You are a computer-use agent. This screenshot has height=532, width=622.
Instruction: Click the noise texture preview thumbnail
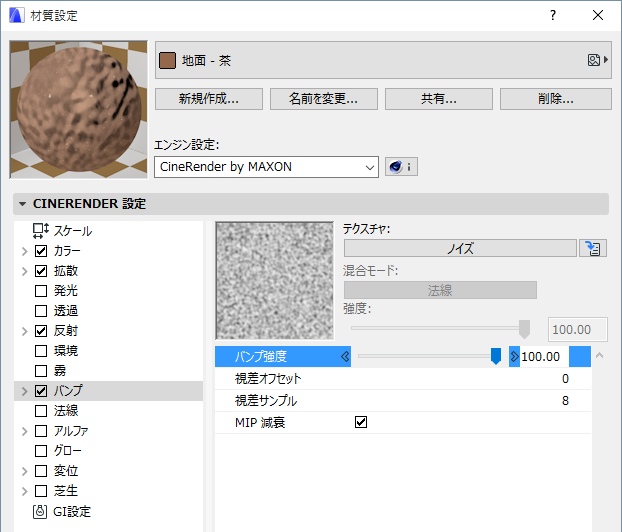click(x=275, y=280)
